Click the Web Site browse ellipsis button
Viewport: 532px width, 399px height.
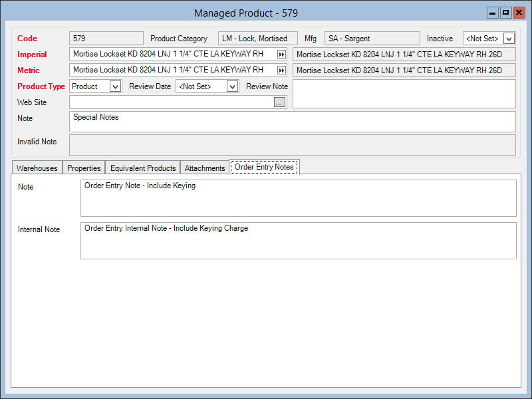279,102
